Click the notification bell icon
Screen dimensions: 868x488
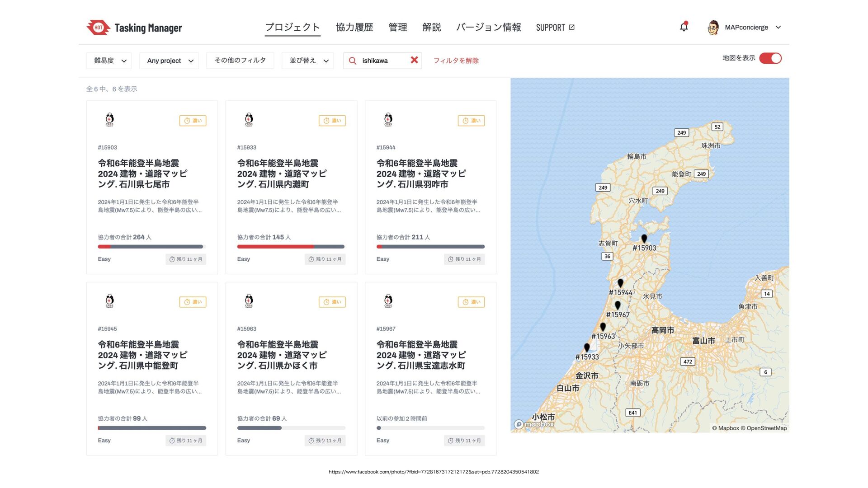[x=684, y=27]
